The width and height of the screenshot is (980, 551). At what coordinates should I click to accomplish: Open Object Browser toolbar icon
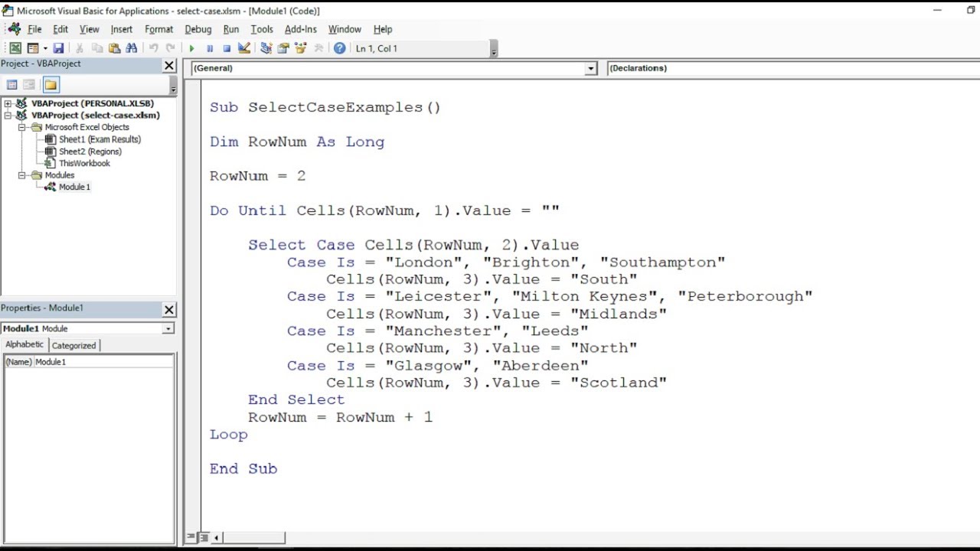click(x=301, y=48)
